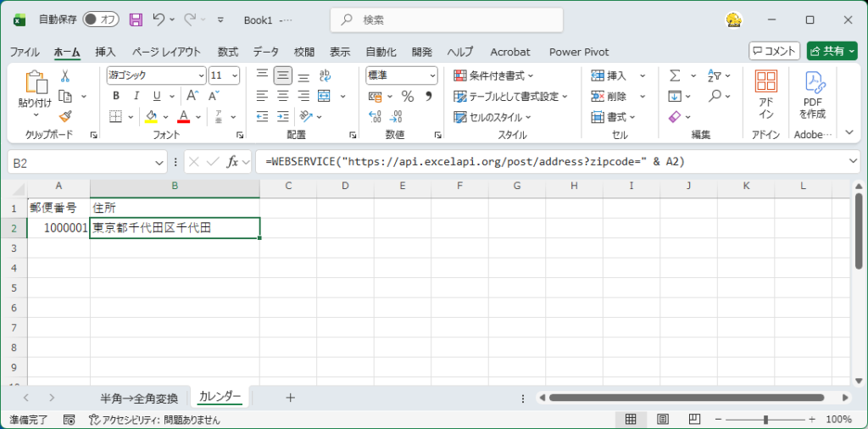868x429 pixels.
Task: Click the Cut scissors icon
Action: (x=64, y=75)
